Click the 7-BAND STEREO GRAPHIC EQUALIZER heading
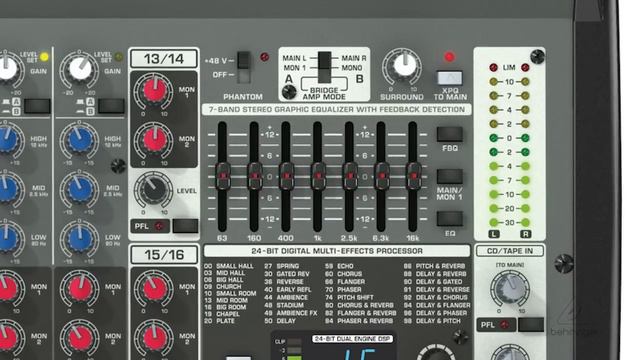The image size is (640, 360). (x=337, y=109)
